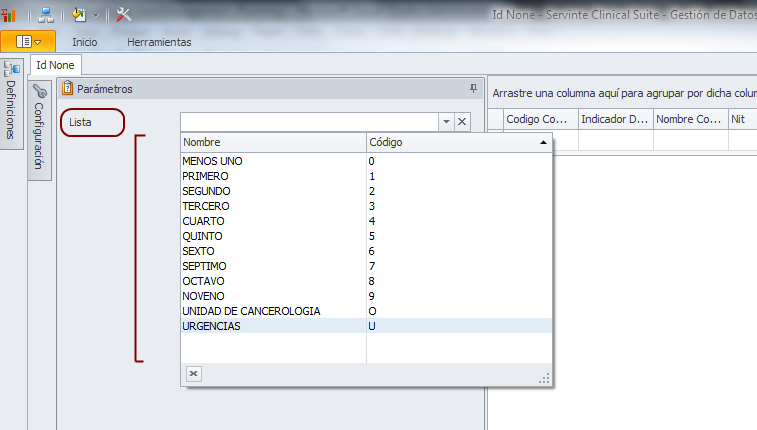This screenshot has height=430, width=757.
Task: Select URGENCIAS from the list
Action: tap(211, 326)
